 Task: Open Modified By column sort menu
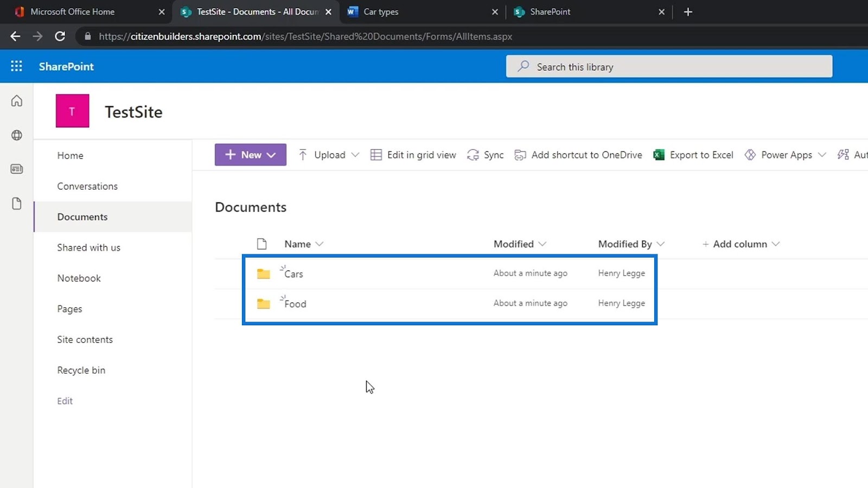coord(631,244)
